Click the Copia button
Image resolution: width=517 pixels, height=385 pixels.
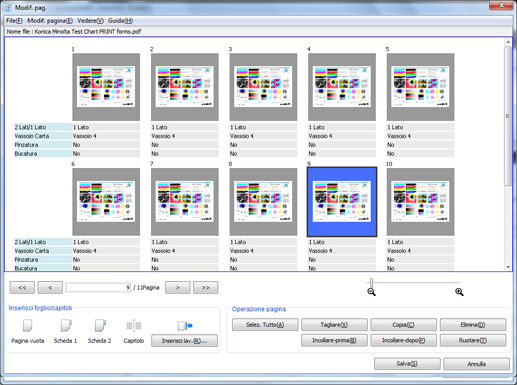pos(403,325)
